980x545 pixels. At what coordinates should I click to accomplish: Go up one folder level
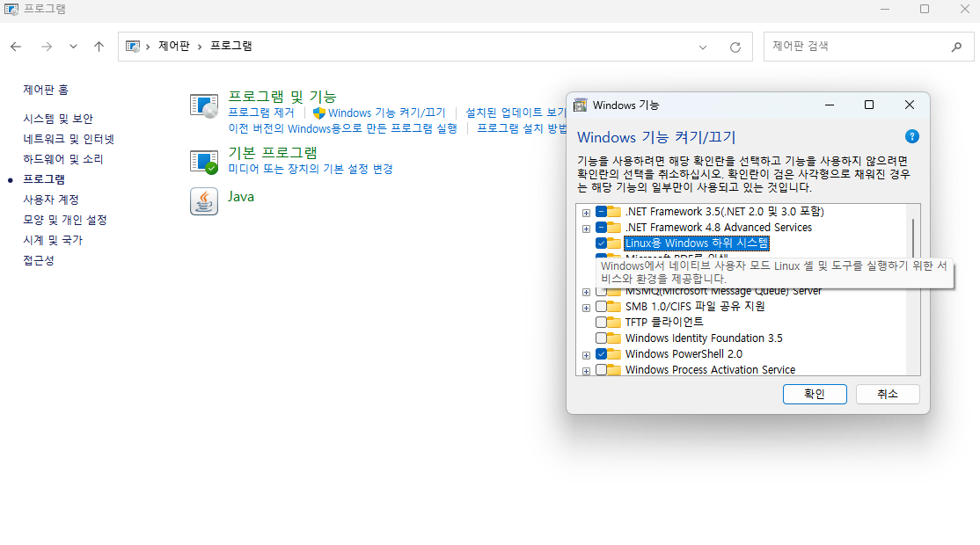(x=99, y=47)
